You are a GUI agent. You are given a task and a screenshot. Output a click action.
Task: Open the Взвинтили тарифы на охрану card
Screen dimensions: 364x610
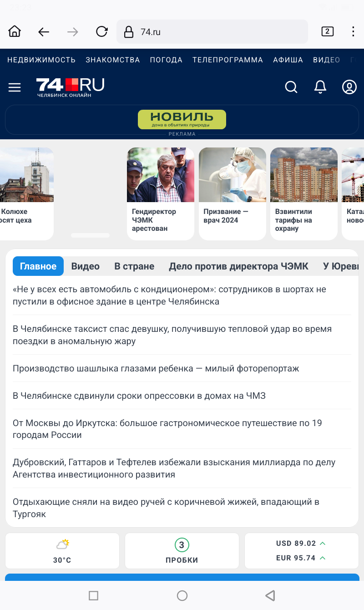(303, 193)
